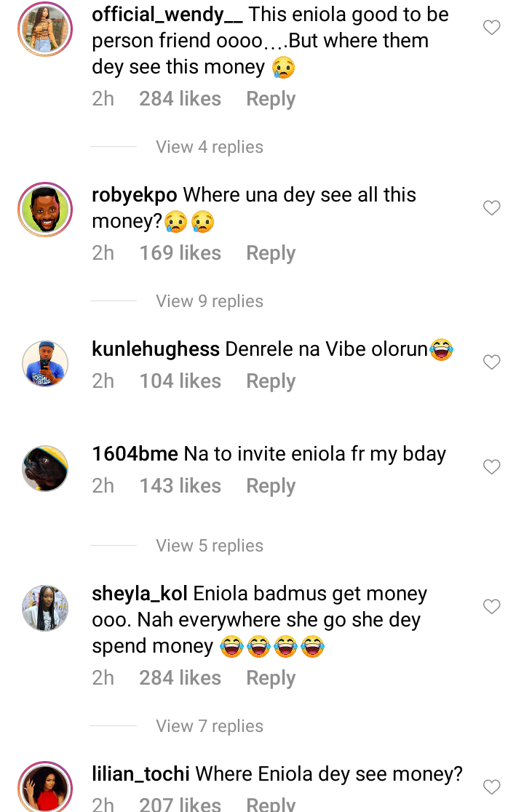The image size is (524, 812).
Task: Open the robyekpo username link
Action: tap(135, 195)
